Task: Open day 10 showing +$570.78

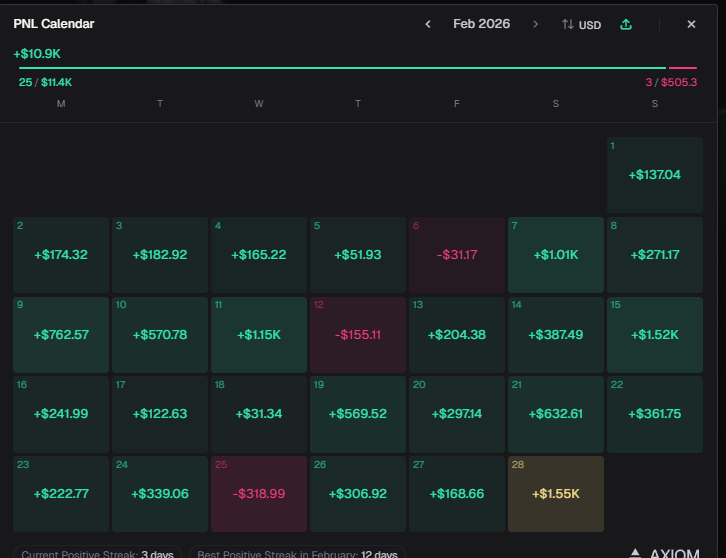Action: point(160,335)
